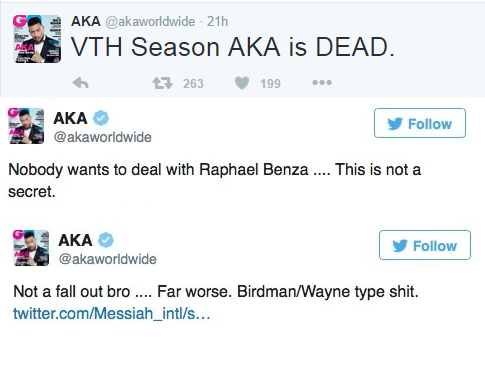Follow AKA from the Raphael Benza tweet

(x=420, y=123)
